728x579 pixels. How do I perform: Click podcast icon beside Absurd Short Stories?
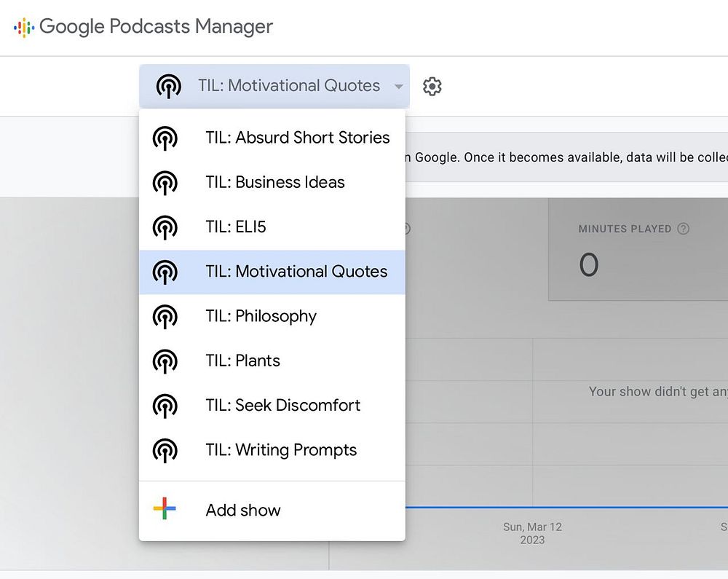[x=165, y=138]
